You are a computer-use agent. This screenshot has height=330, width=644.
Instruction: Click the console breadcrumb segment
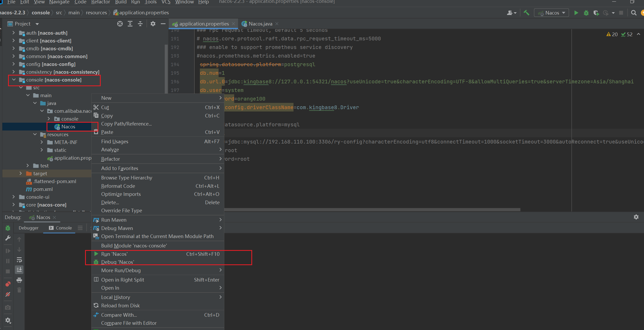coord(41,13)
